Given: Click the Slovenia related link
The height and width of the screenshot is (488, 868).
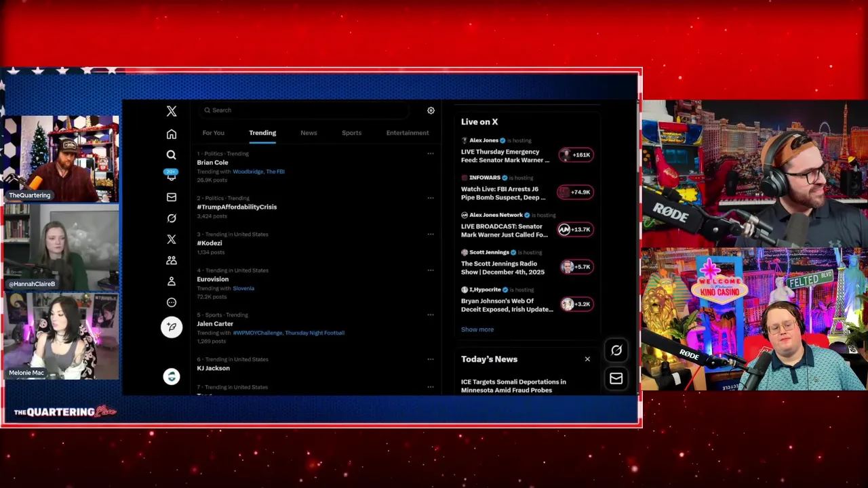Looking at the screenshot, I should click(x=243, y=288).
